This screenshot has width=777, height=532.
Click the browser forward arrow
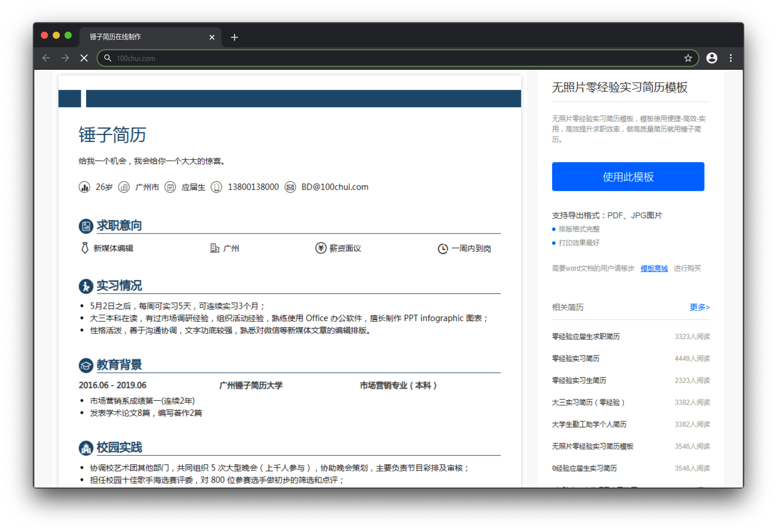[65, 58]
